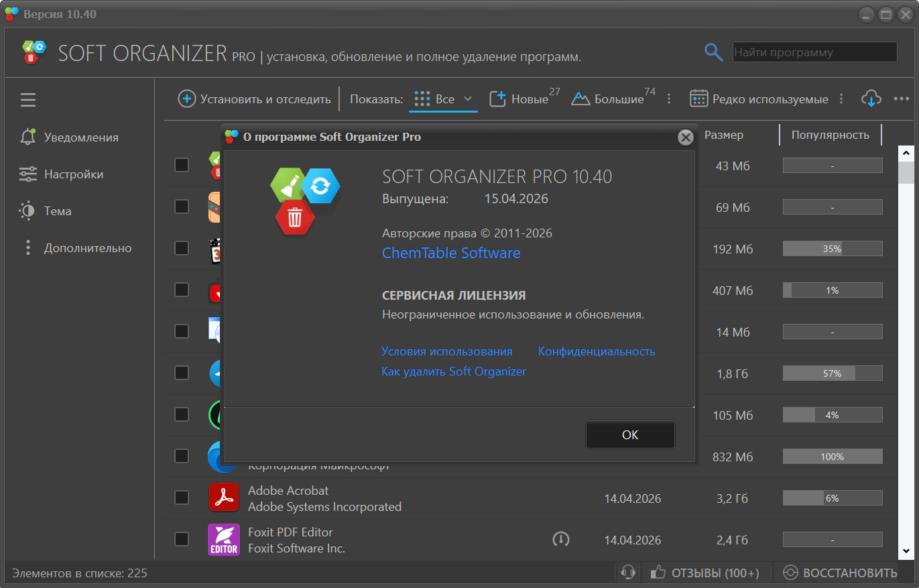Screen dimensions: 919x588
Task: Click the traced-install gauge icon for Foxit PDF Editor
Action: tap(560, 539)
